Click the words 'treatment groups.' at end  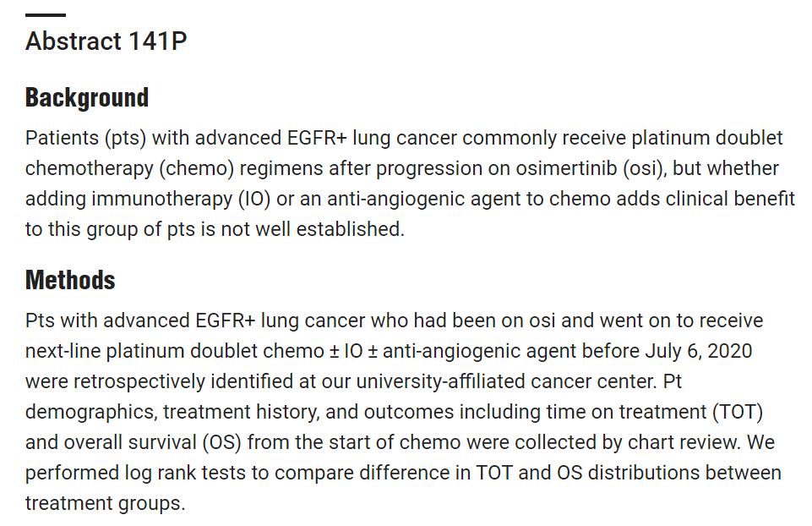[x=105, y=504]
